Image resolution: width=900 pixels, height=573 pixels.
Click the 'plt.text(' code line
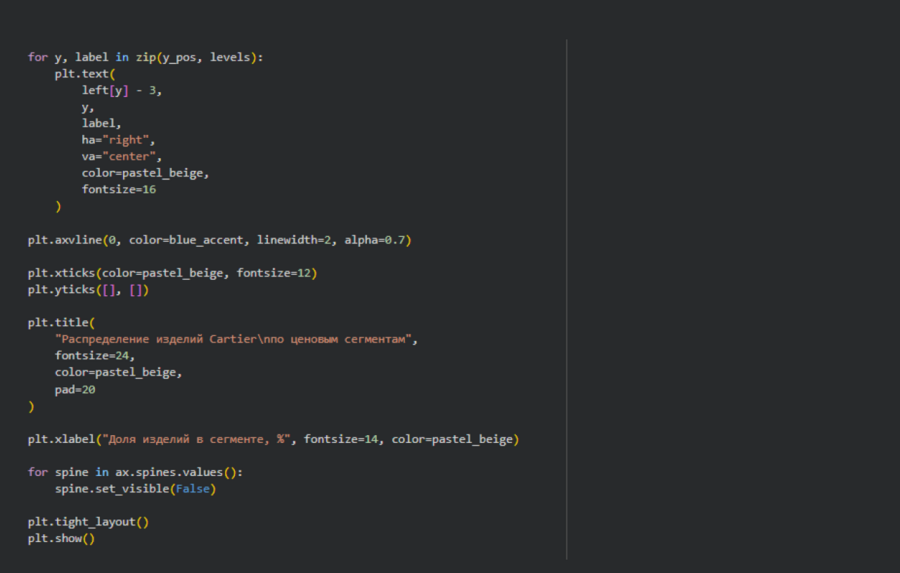coord(85,74)
